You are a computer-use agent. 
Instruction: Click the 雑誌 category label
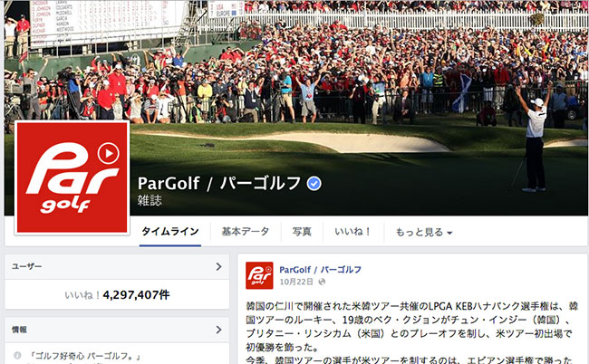point(150,201)
